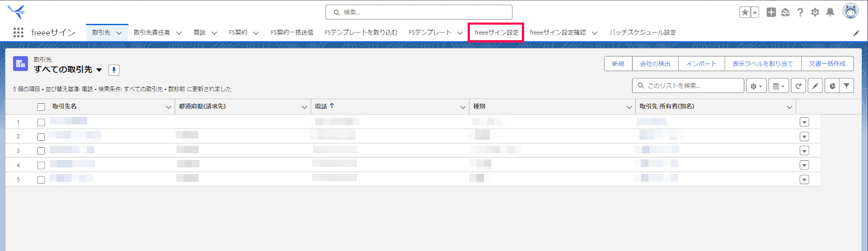Expand the 商談 tab chevron
The height and width of the screenshot is (251, 868).
point(214,33)
